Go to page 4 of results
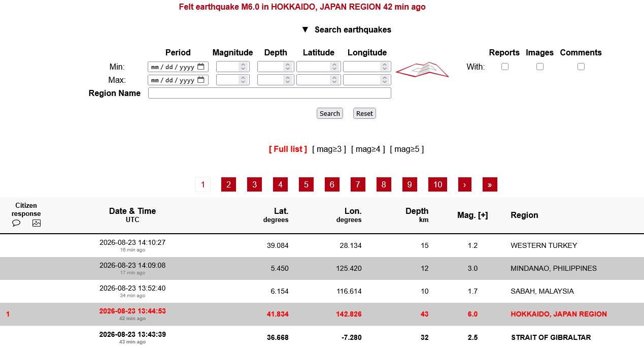This screenshot has width=644, height=348. pyautogui.click(x=280, y=184)
